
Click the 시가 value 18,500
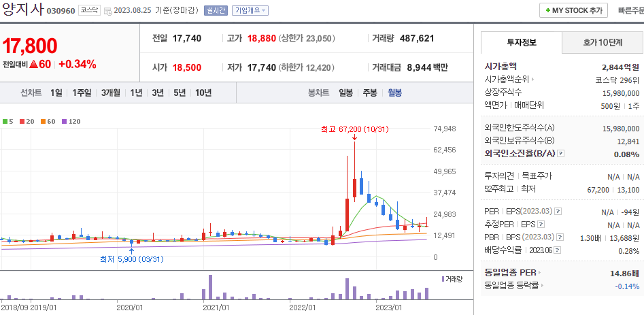click(x=187, y=68)
